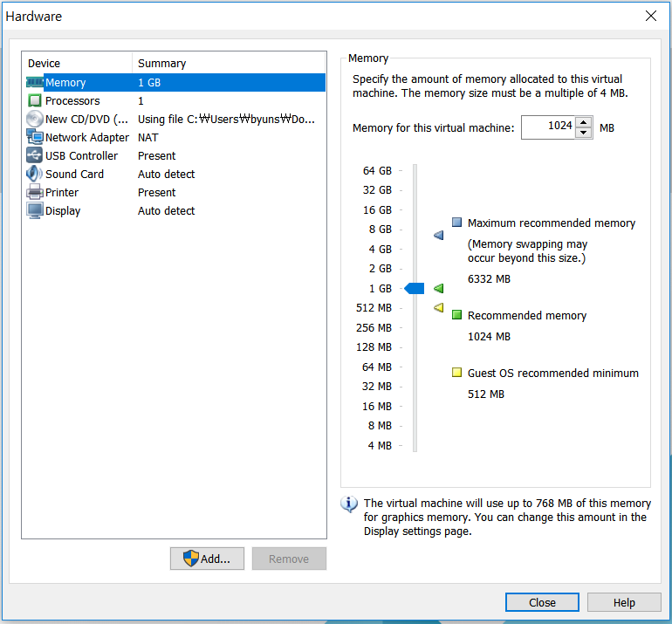Click the Display monitor icon
This screenshot has height=624, width=672.
click(35, 210)
